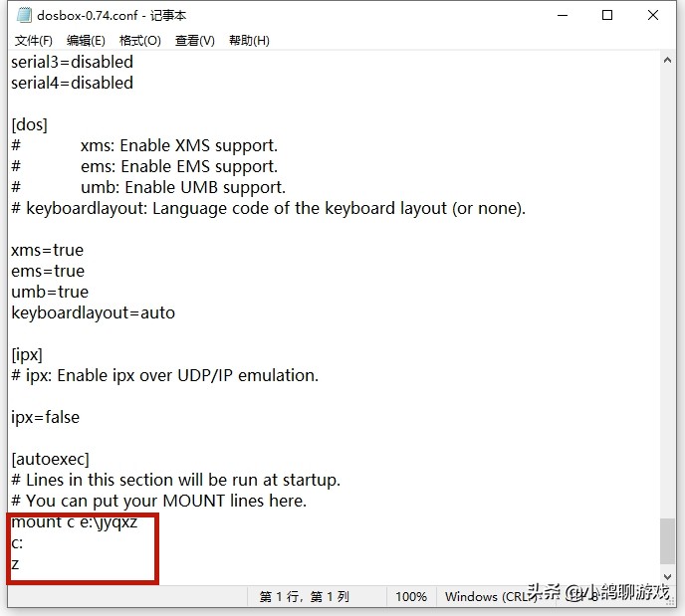Click the ems: Enable EMS support comment

[x=144, y=167]
